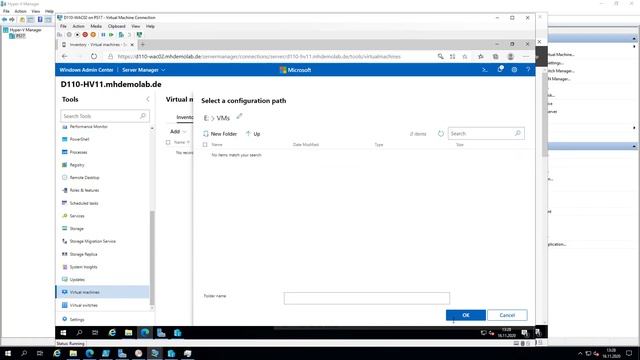Click the red shut down VM toolbar icon
This screenshot has width=640, height=360.
click(x=85, y=35)
